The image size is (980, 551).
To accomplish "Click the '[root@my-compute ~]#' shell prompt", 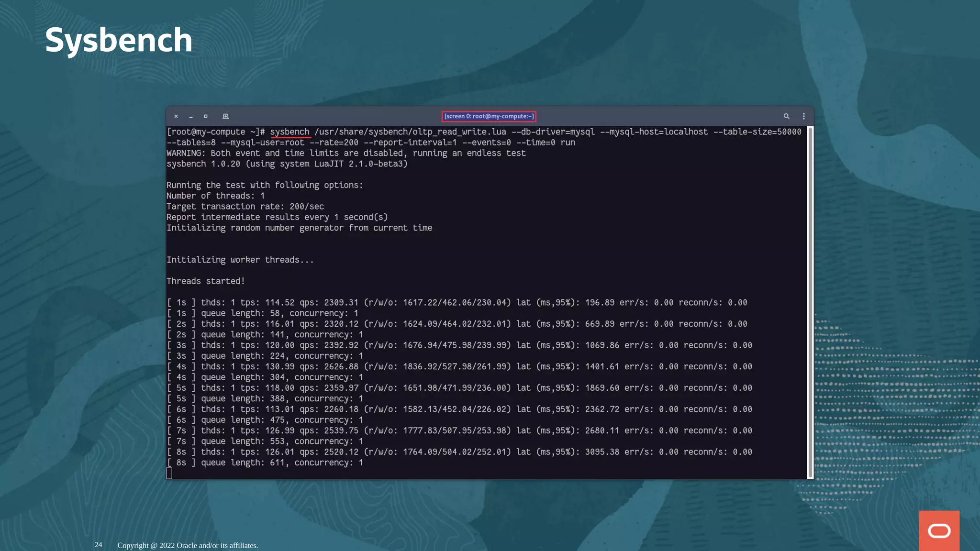I will pyautogui.click(x=215, y=132).
